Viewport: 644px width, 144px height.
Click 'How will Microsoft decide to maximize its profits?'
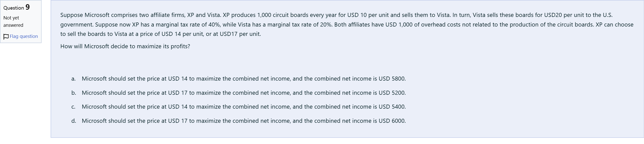125,46
